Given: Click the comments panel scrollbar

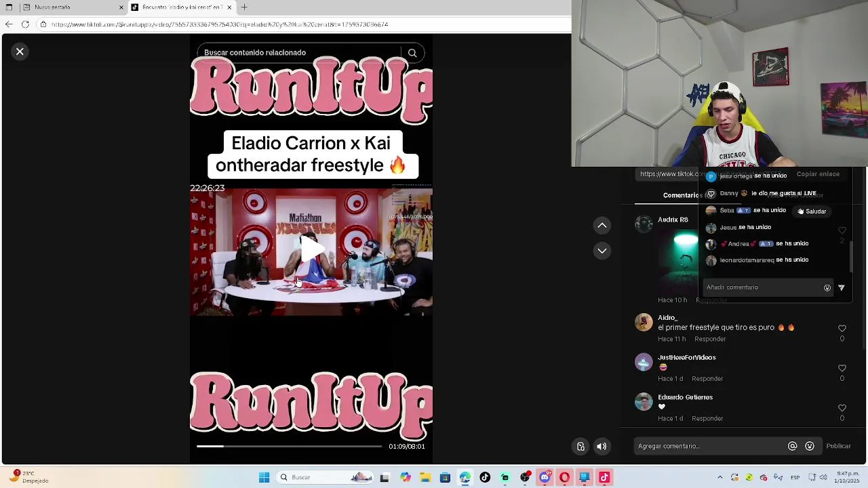Looking at the screenshot, I should [852, 256].
